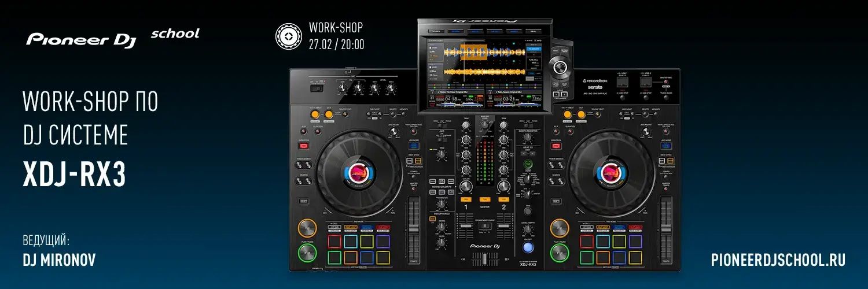This screenshot has width=868, height=289.
Task: Tap the orange CUE button on left deck
Action: [307, 228]
